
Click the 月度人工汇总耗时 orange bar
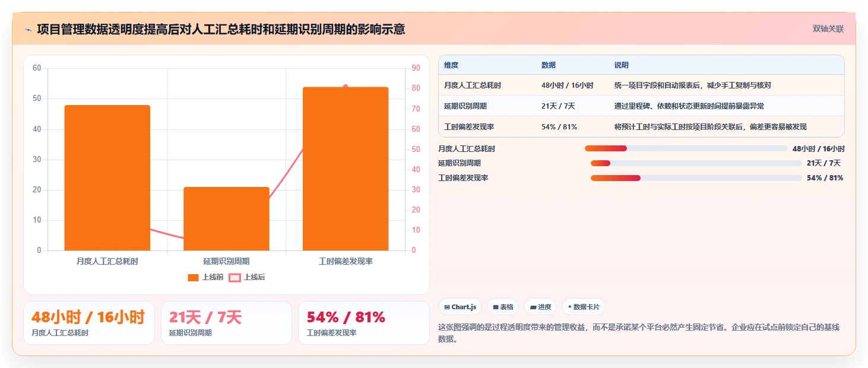[x=107, y=177]
